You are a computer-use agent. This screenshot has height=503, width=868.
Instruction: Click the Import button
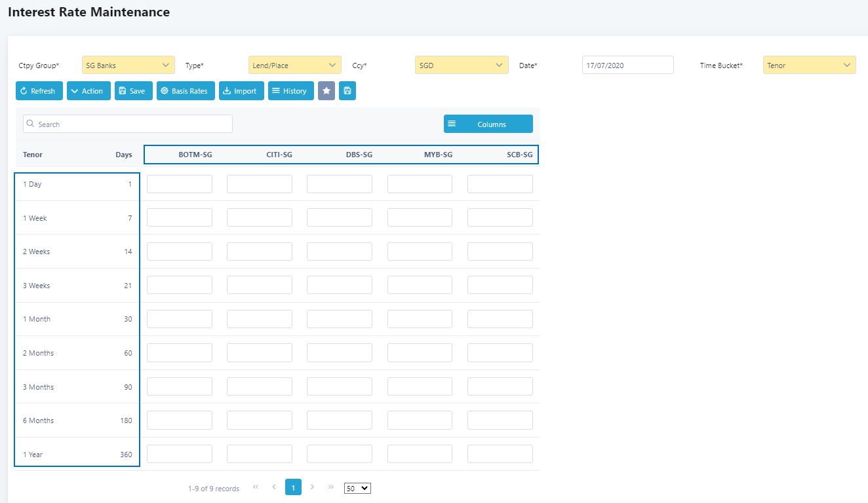pyautogui.click(x=241, y=91)
